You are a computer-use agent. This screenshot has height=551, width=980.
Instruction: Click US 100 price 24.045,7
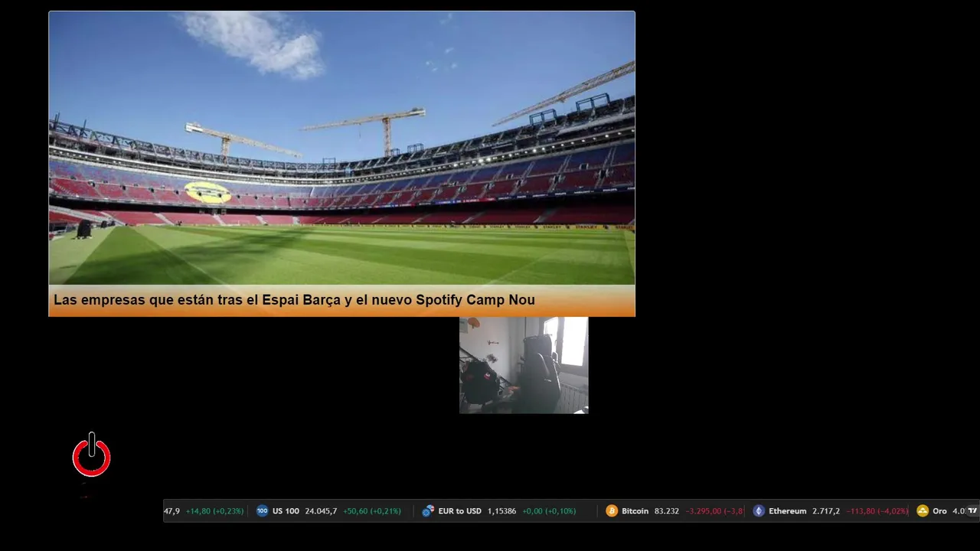coord(321,511)
